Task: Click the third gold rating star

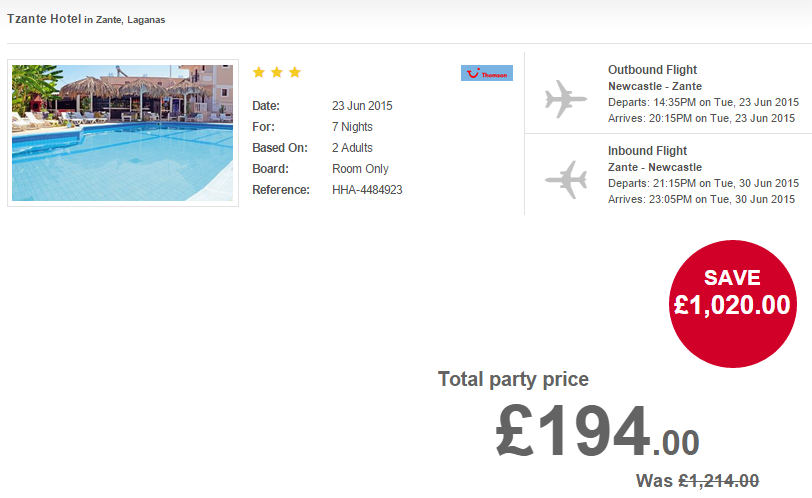Action: (x=295, y=72)
